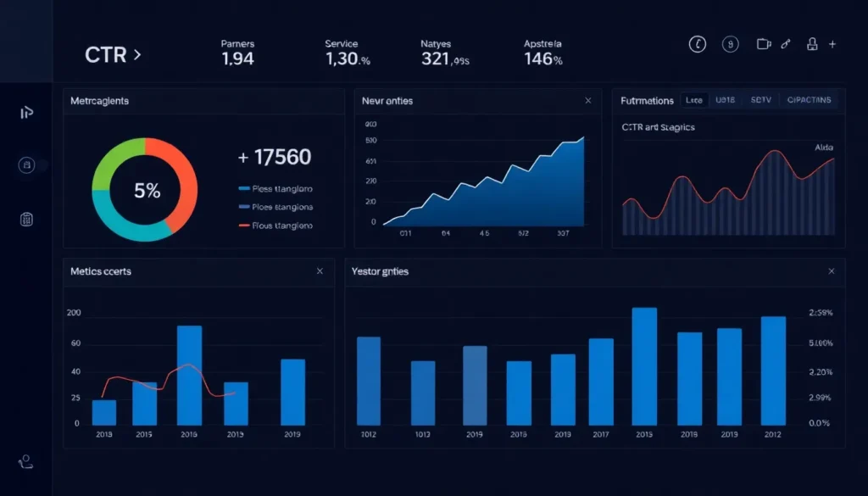Open the phone icon in the top toolbar
The height and width of the screenshot is (496, 868).
[697, 44]
